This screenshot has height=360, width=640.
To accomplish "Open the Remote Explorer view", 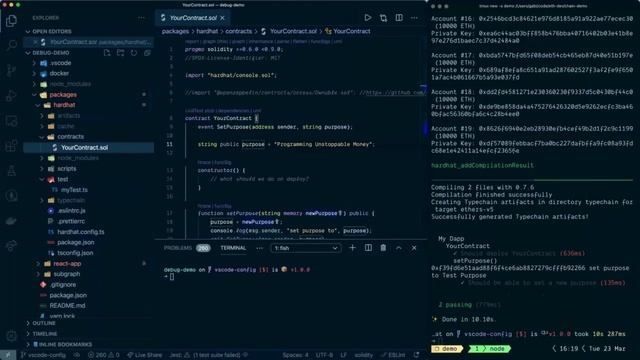I will pos(11,121).
